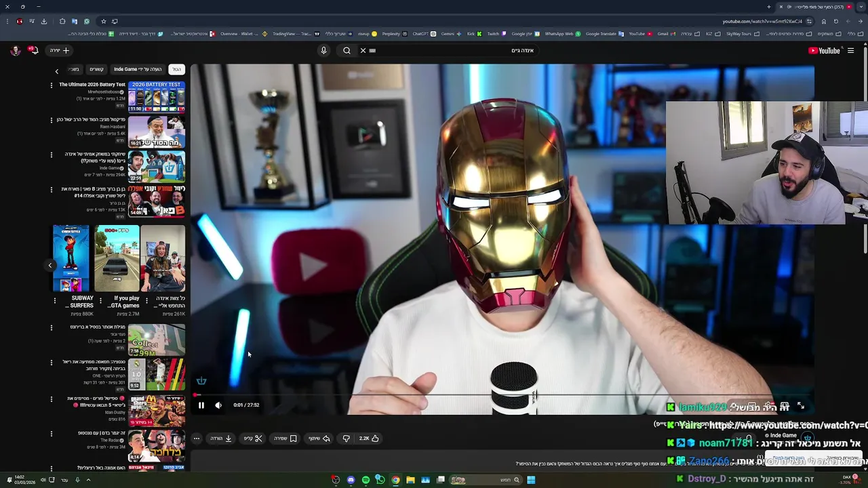Click the address bar URL
Image resolution: width=868 pixels, height=488 pixels.
coord(762,21)
